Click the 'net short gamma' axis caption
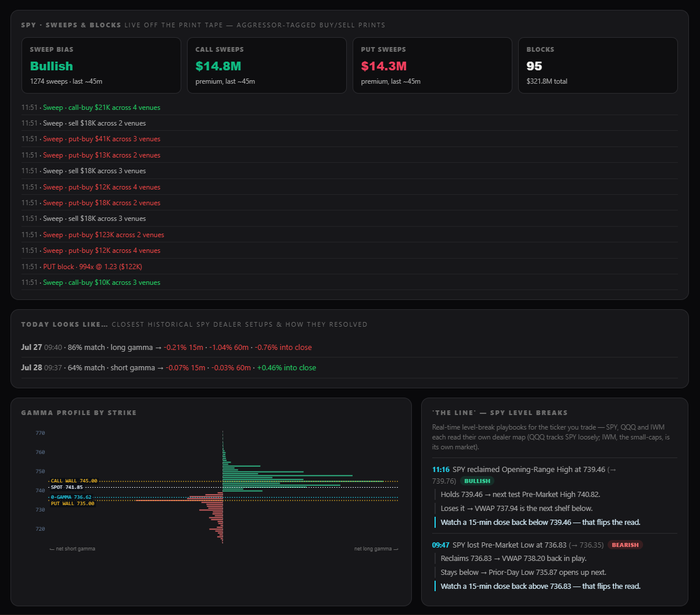 (73, 549)
